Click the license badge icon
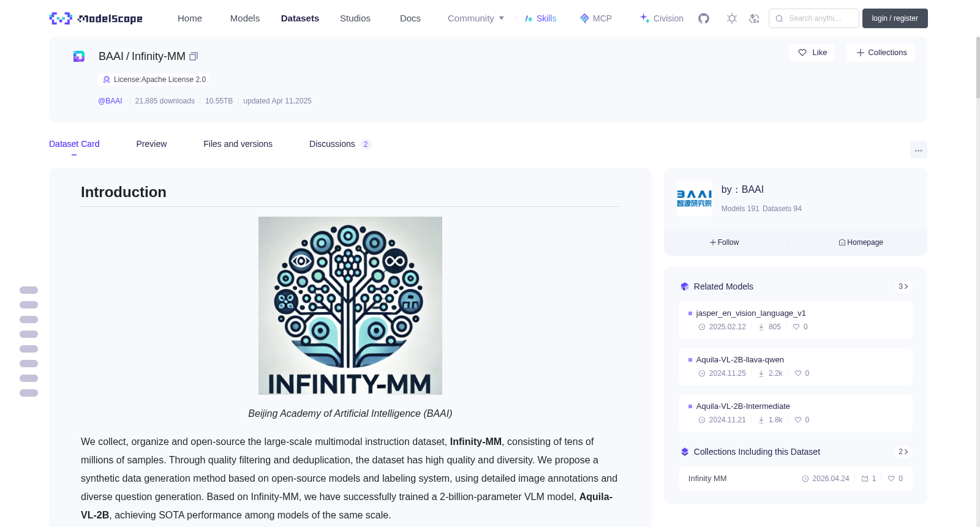The width and height of the screenshot is (980, 527). (107, 80)
